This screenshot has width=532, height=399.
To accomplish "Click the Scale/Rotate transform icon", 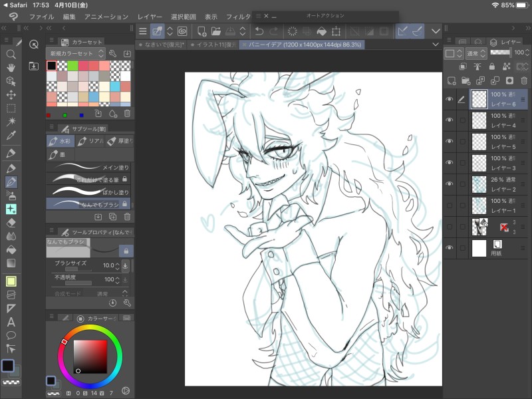I will pyautogui.click(x=336, y=31).
